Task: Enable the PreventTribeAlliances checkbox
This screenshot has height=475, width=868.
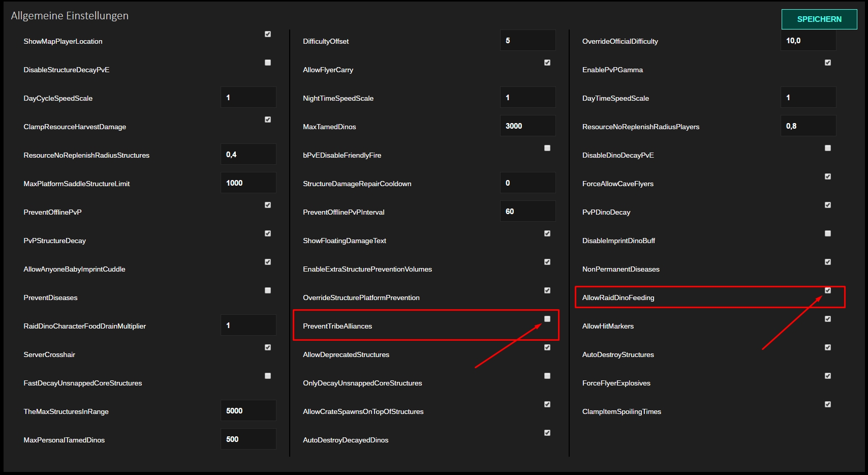Action: click(547, 319)
